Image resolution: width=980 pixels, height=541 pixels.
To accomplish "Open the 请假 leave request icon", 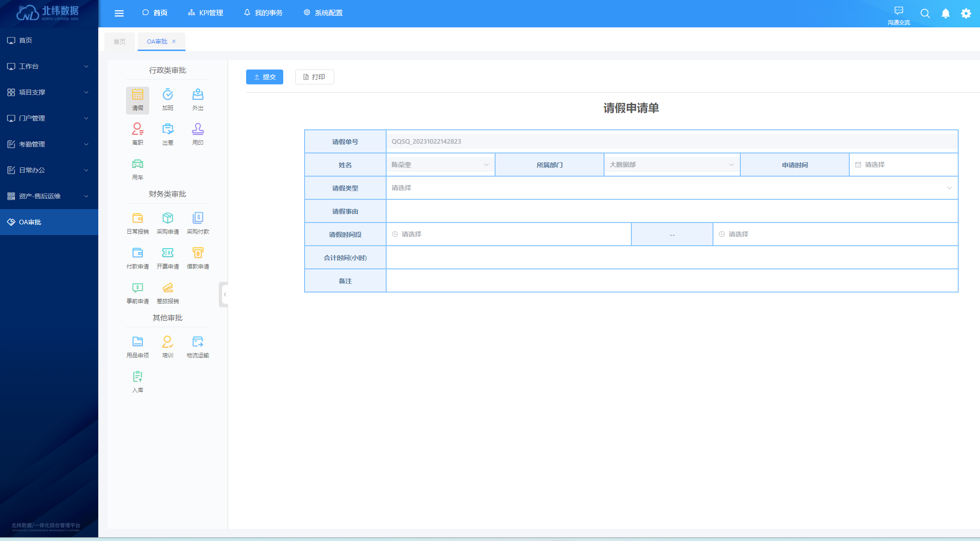I will [x=138, y=100].
